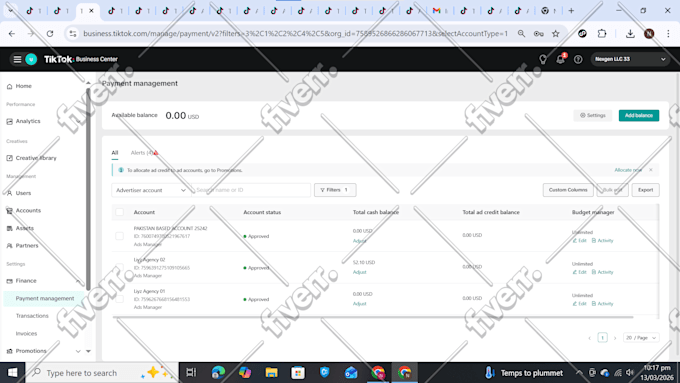Open the hamburger menu in TikTok header
Screen dimensions: 680x383
17,59
